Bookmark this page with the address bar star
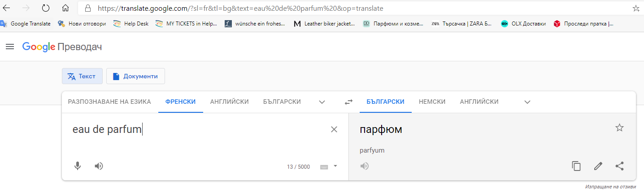This screenshot has width=644, height=196. (x=636, y=9)
